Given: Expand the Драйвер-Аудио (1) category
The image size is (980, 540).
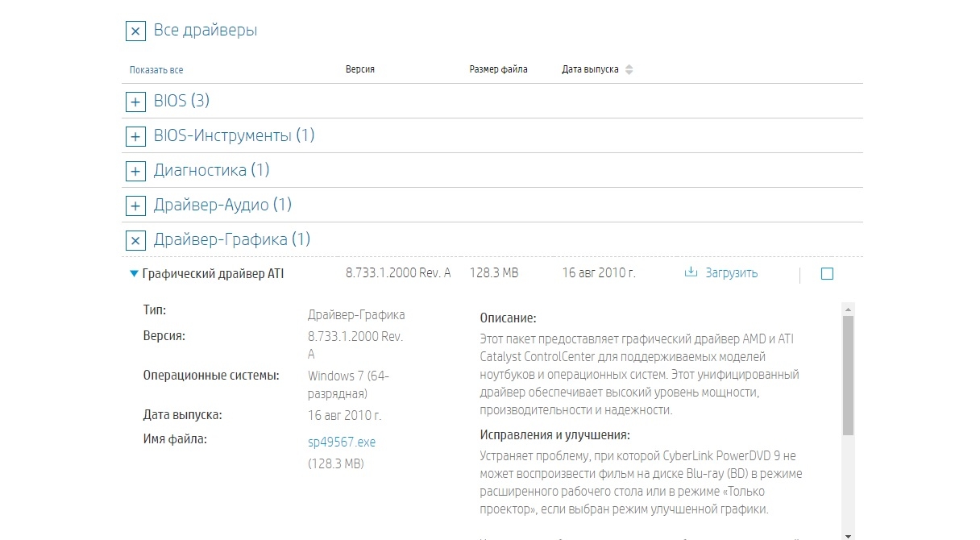Looking at the screenshot, I should [135, 206].
